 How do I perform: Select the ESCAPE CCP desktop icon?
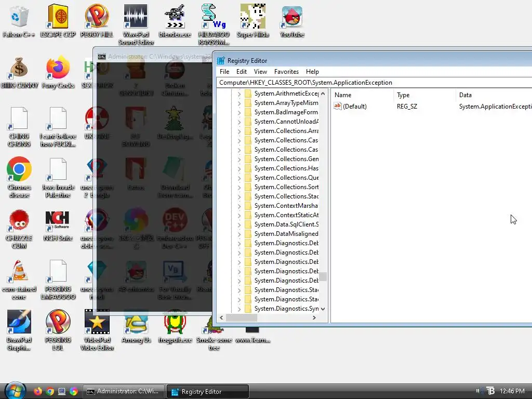[58, 20]
